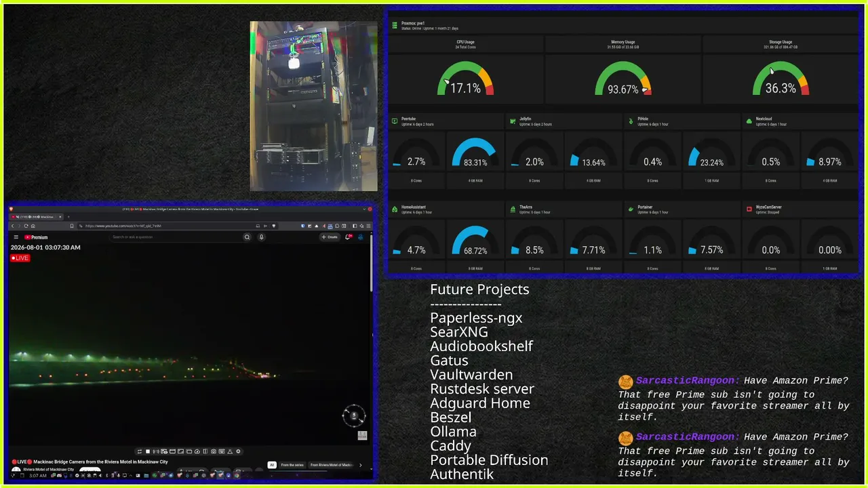Click the browser back arrow
Viewport: 868px width, 488px height.
pos(12,226)
